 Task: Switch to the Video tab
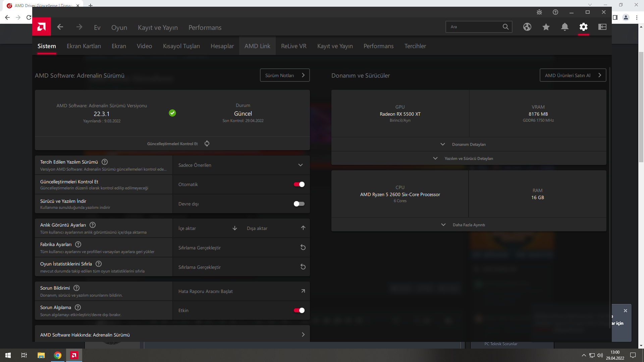pos(145,46)
